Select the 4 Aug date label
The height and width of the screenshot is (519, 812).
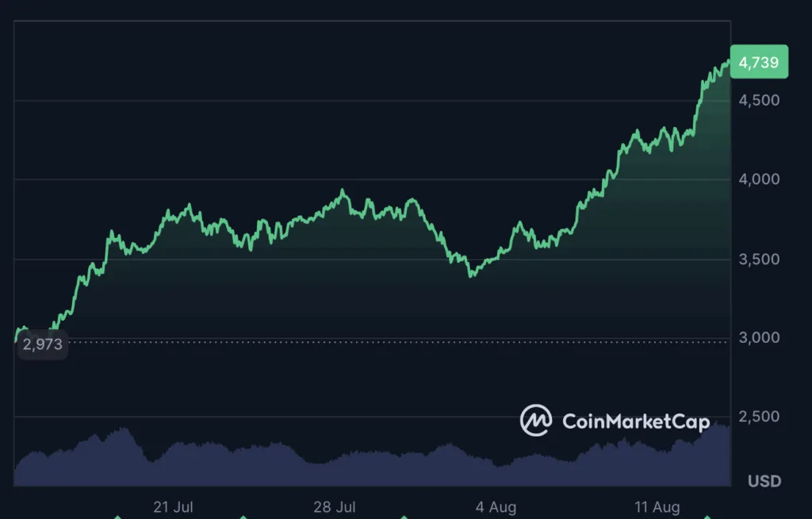pyautogui.click(x=496, y=506)
